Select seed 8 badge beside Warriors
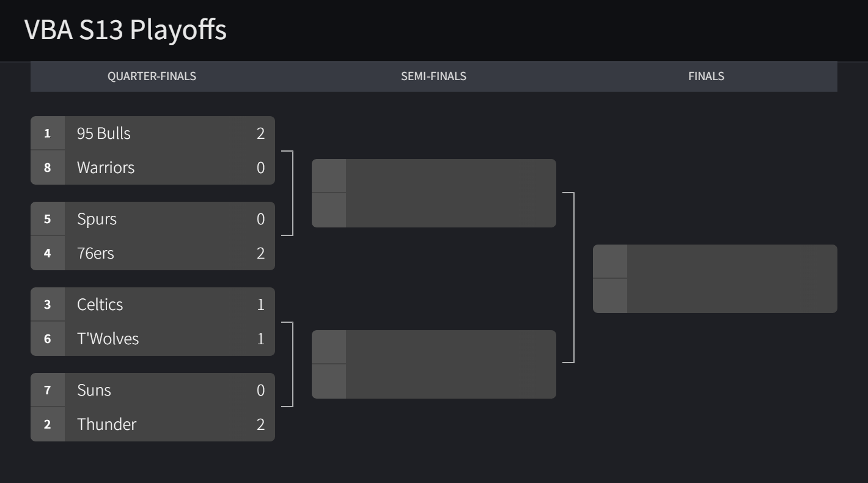Screen dimensions: 868x483 tap(48, 168)
